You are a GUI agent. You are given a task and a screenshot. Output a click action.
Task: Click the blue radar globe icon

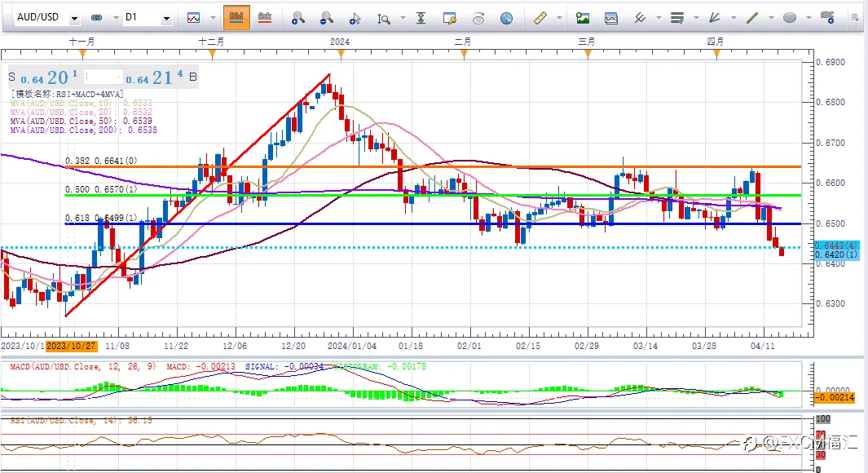click(506, 18)
